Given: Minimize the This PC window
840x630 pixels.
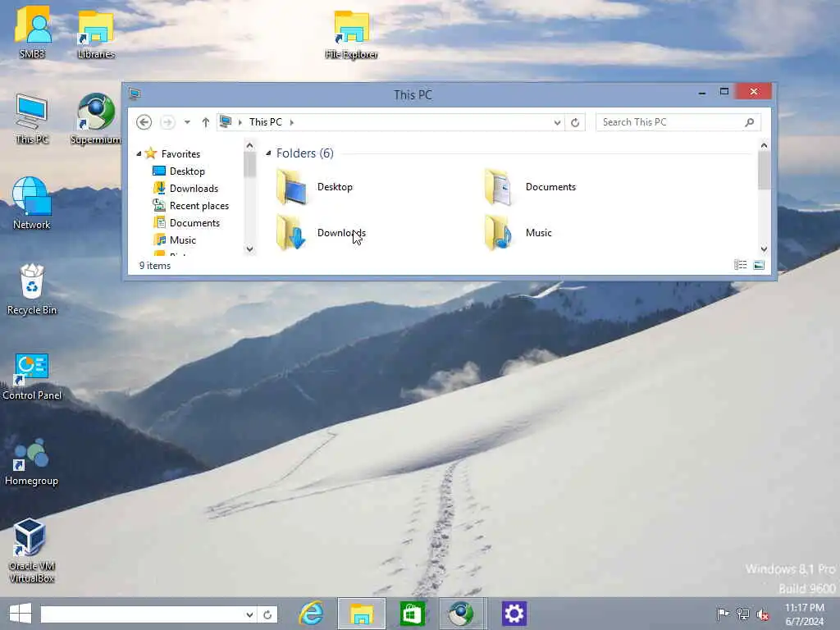Looking at the screenshot, I should pyautogui.click(x=702, y=93).
